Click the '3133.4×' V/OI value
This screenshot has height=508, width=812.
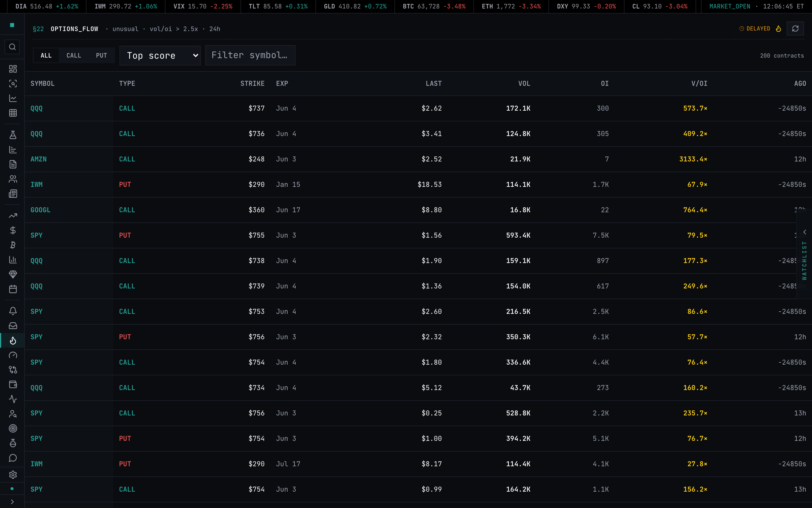(693, 159)
